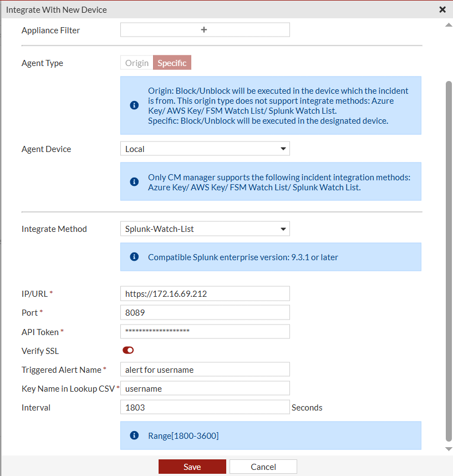453x476 pixels.
Task: Open the Integrate Method dropdown
Action: tap(205, 228)
